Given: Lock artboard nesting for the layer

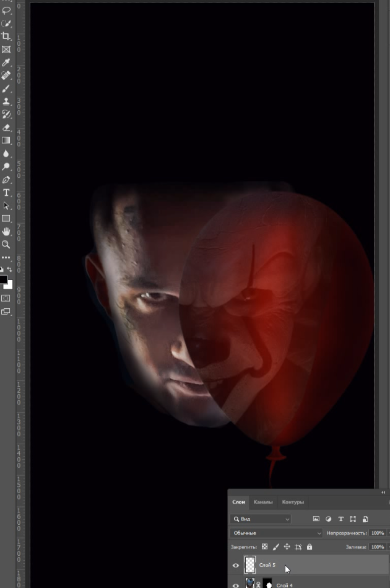Looking at the screenshot, I should point(298,546).
